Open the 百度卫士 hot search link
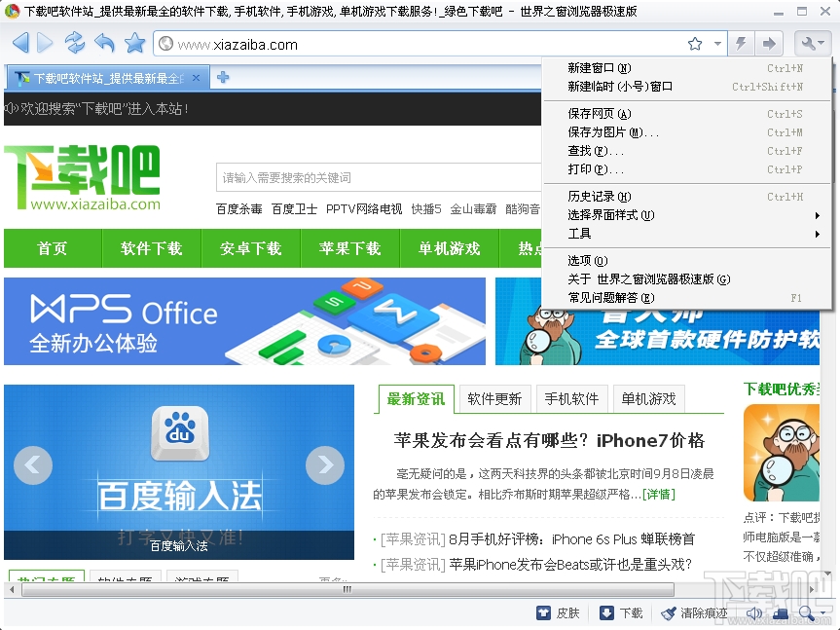This screenshot has height=630, width=840. (x=294, y=209)
